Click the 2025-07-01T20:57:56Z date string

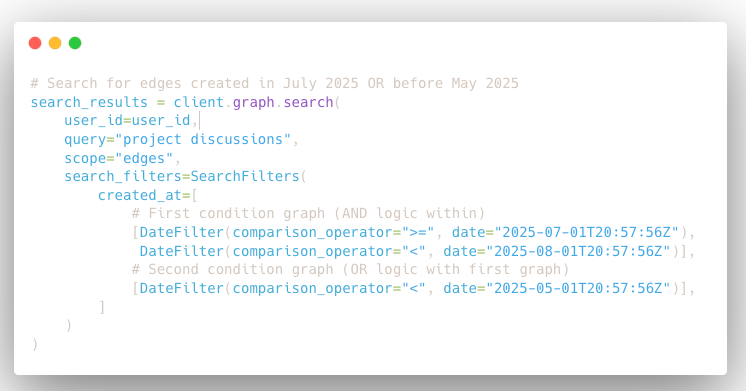click(x=586, y=232)
